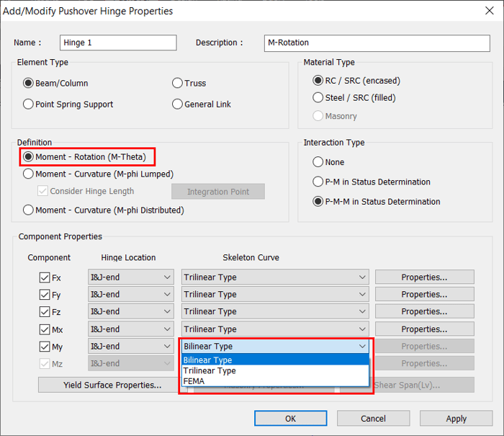Open Fy hinge location dropdown

(x=131, y=294)
